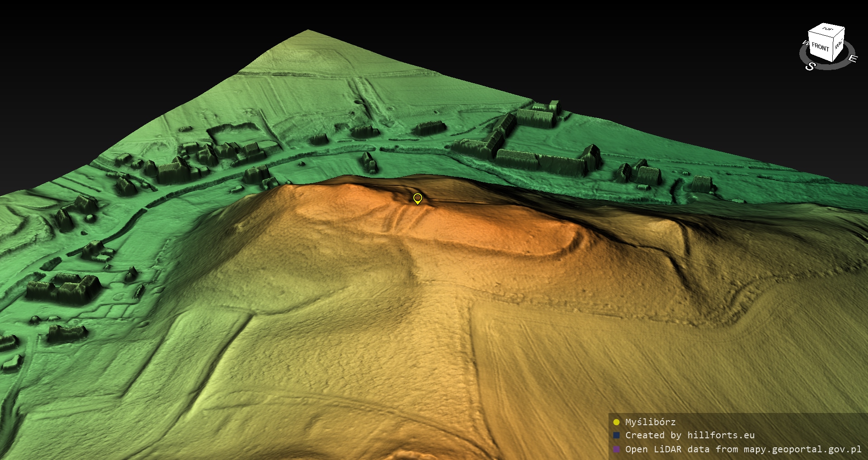
Task: Click the purple legend square
Action: pos(616,449)
